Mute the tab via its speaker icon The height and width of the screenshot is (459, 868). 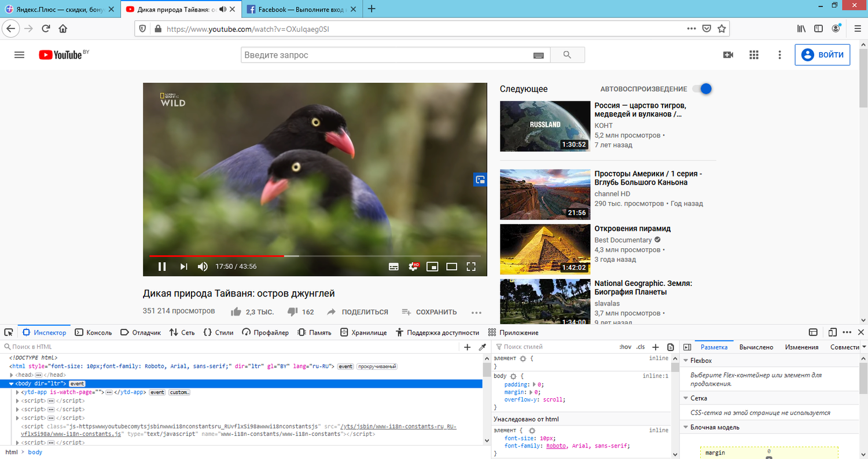tap(222, 9)
